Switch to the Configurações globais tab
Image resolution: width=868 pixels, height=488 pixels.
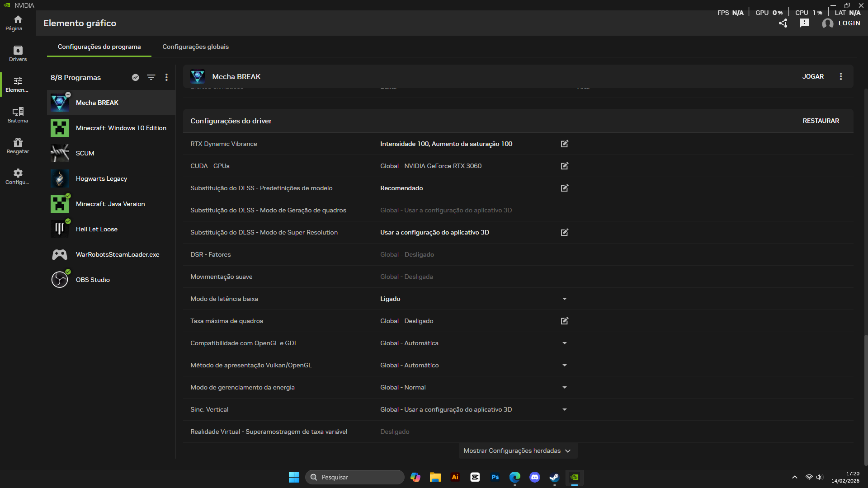195,47
